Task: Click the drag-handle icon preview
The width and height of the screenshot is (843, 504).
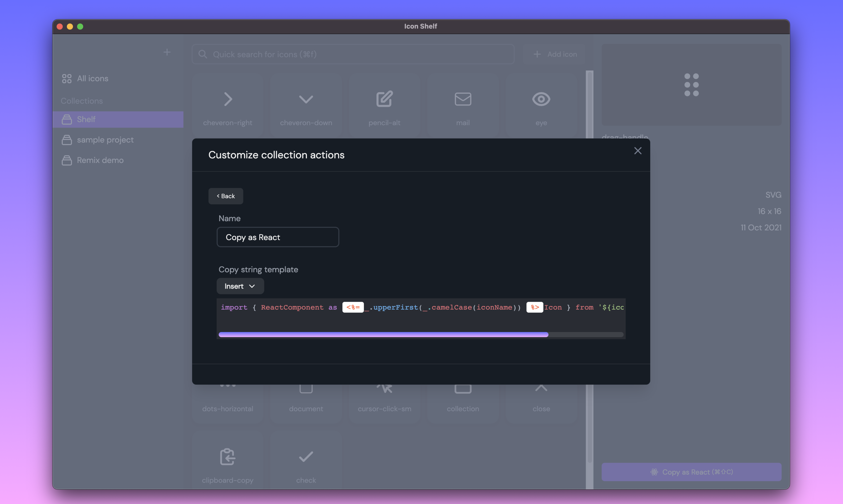Action: click(x=691, y=85)
